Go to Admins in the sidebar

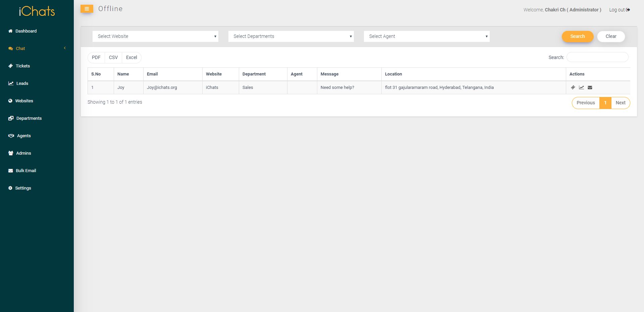pyautogui.click(x=23, y=153)
